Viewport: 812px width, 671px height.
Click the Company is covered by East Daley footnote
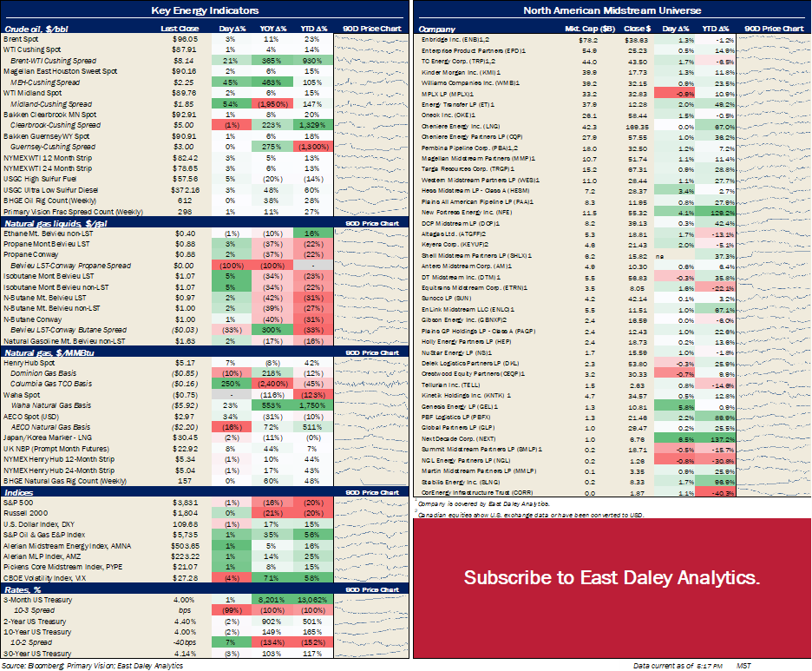pyautogui.click(x=483, y=503)
